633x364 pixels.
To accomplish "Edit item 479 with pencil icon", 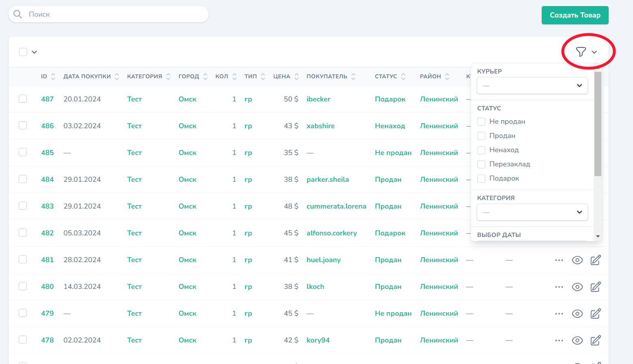I will [x=595, y=314].
